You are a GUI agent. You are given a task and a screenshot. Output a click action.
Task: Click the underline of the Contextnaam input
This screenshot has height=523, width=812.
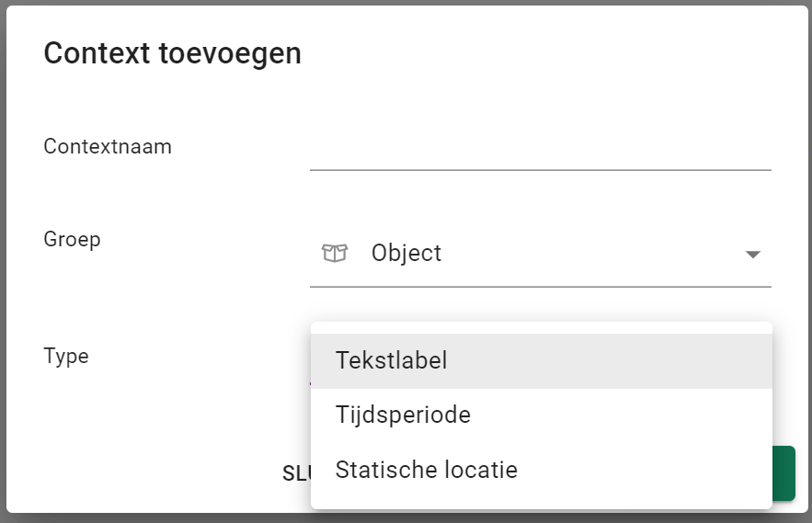pos(540,170)
